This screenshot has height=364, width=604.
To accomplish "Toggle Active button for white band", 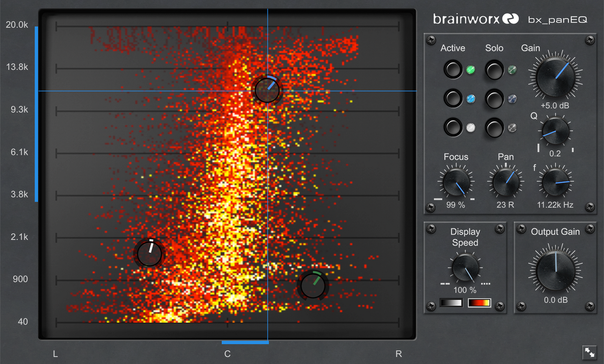I will click(453, 127).
